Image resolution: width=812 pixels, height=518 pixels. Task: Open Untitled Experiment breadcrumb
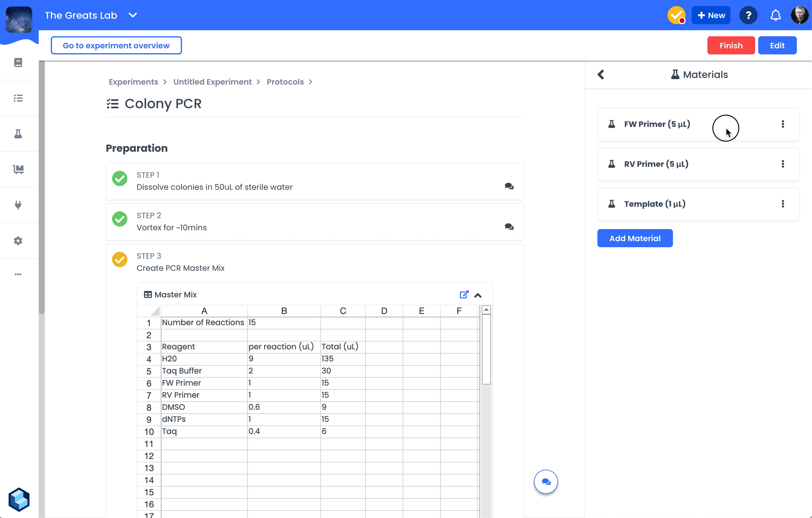[212, 82]
